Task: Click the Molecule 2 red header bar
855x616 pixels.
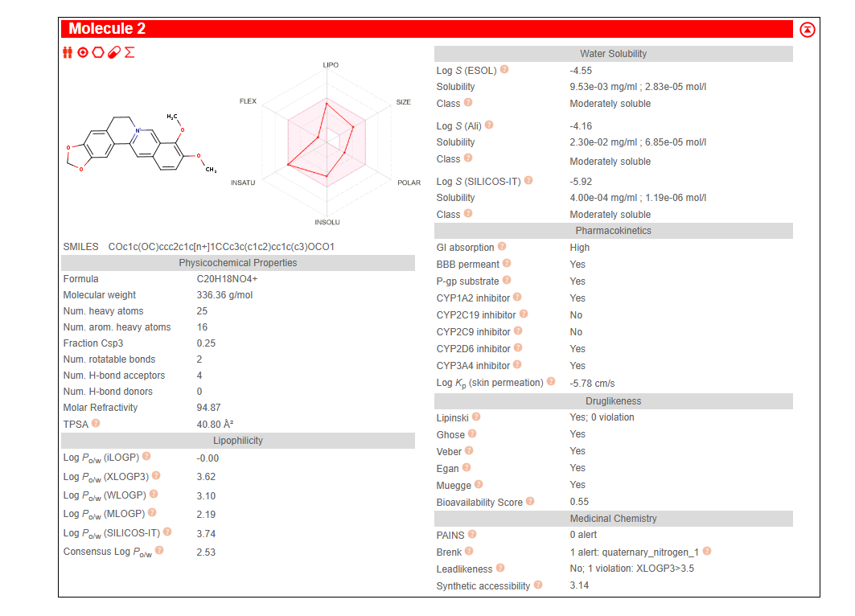Action: coord(426,29)
